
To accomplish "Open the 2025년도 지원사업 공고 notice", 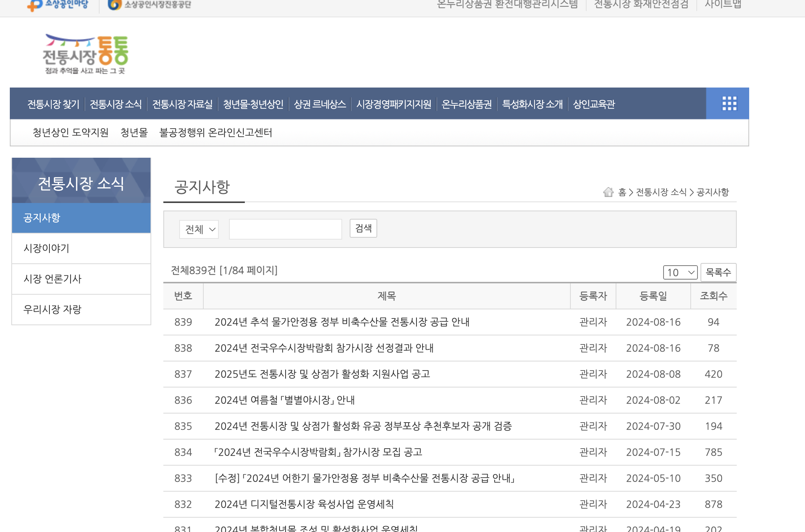I will tap(322, 374).
